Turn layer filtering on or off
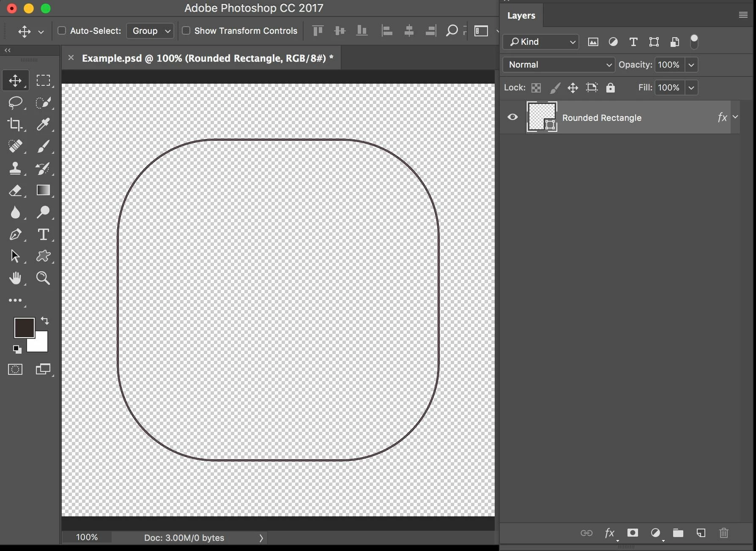Image resolution: width=756 pixels, height=551 pixels. tap(694, 41)
